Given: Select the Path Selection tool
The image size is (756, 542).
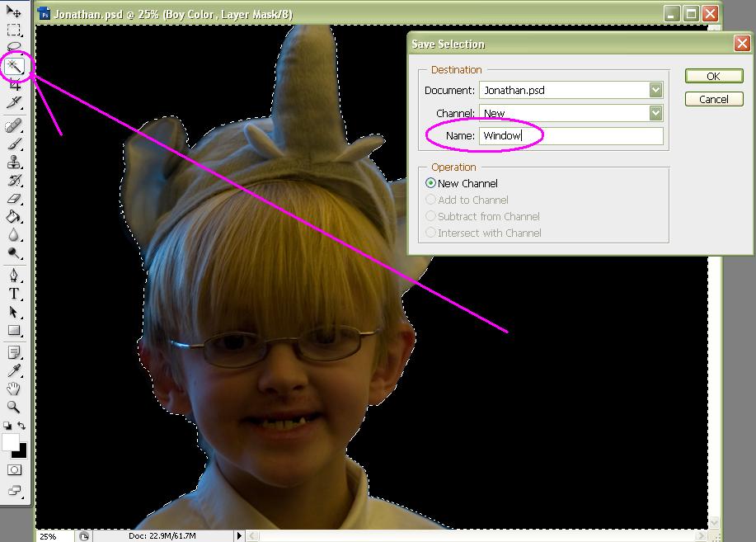Looking at the screenshot, I should [x=13, y=313].
